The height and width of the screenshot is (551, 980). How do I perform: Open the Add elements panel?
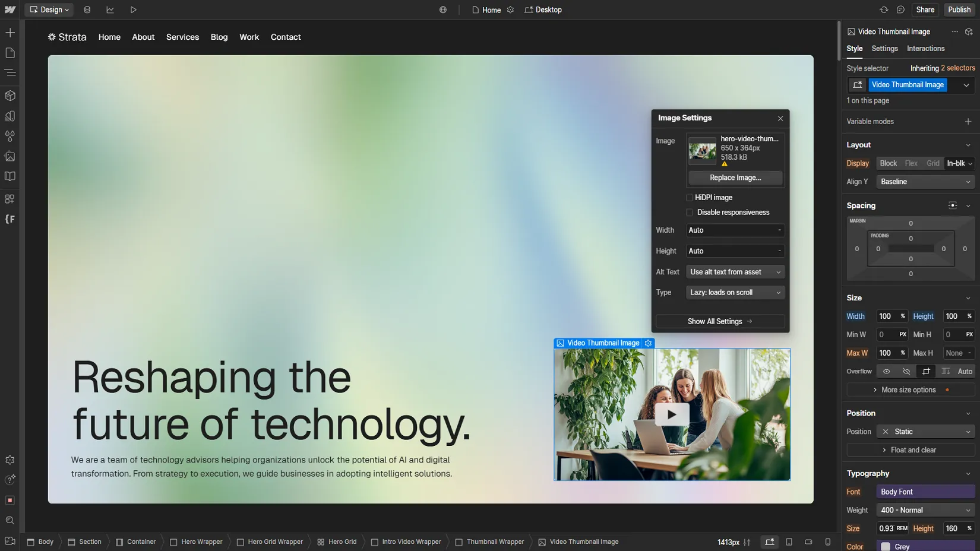[10, 33]
